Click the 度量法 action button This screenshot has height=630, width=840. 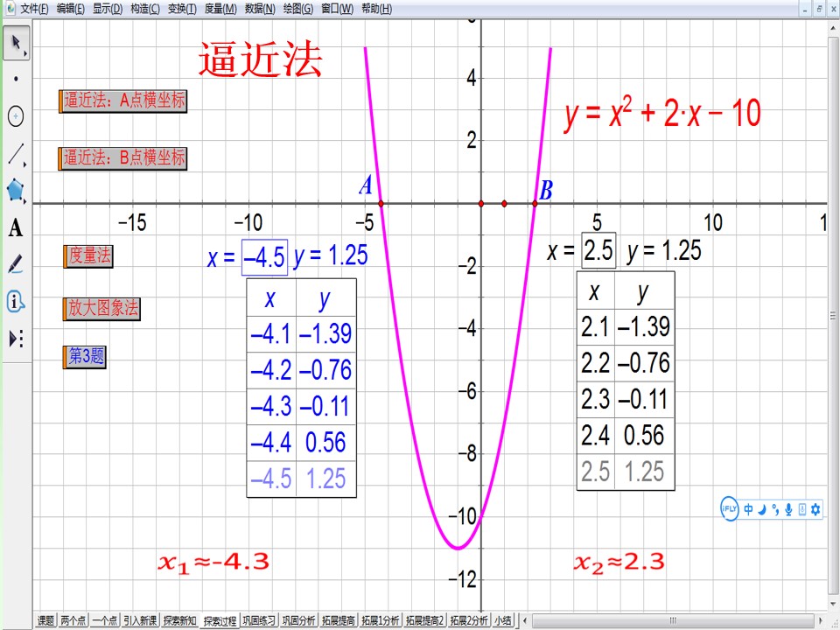[x=87, y=256]
